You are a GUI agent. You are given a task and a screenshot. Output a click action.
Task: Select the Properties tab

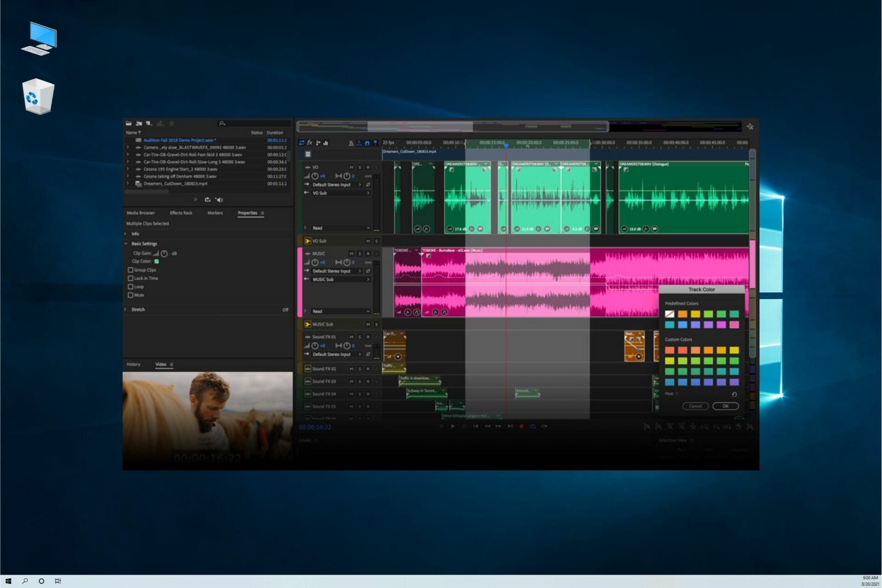coord(248,213)
